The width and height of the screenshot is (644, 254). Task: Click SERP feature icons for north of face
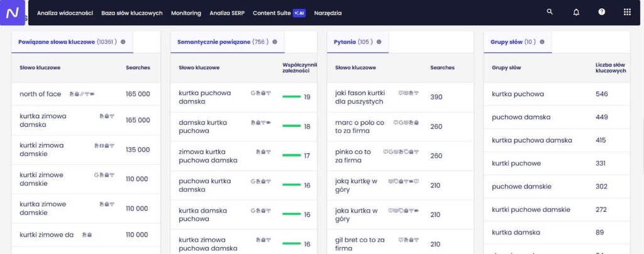pyautogui.click(x=82, y=94)
